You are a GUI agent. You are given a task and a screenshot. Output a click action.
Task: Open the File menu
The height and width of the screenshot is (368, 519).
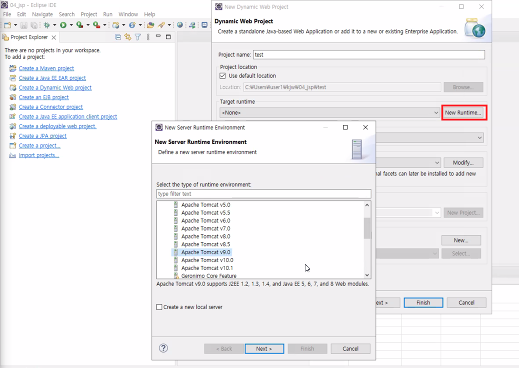coord(7,14)
